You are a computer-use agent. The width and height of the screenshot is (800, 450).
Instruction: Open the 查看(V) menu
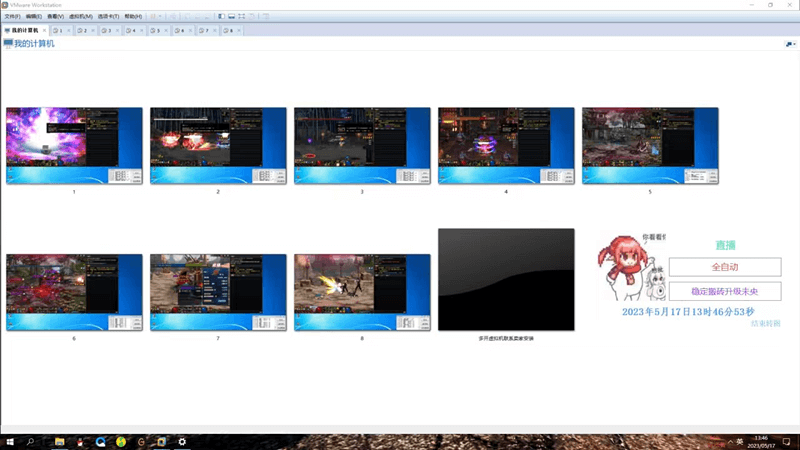(56, 16)
